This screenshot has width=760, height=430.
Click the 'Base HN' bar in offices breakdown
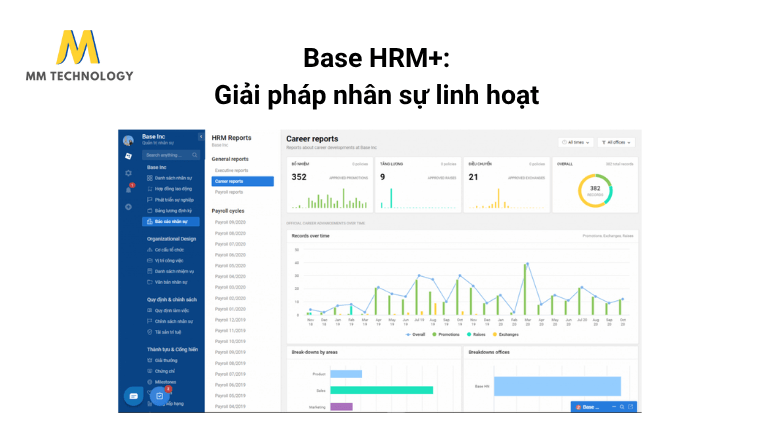point(557,386)
